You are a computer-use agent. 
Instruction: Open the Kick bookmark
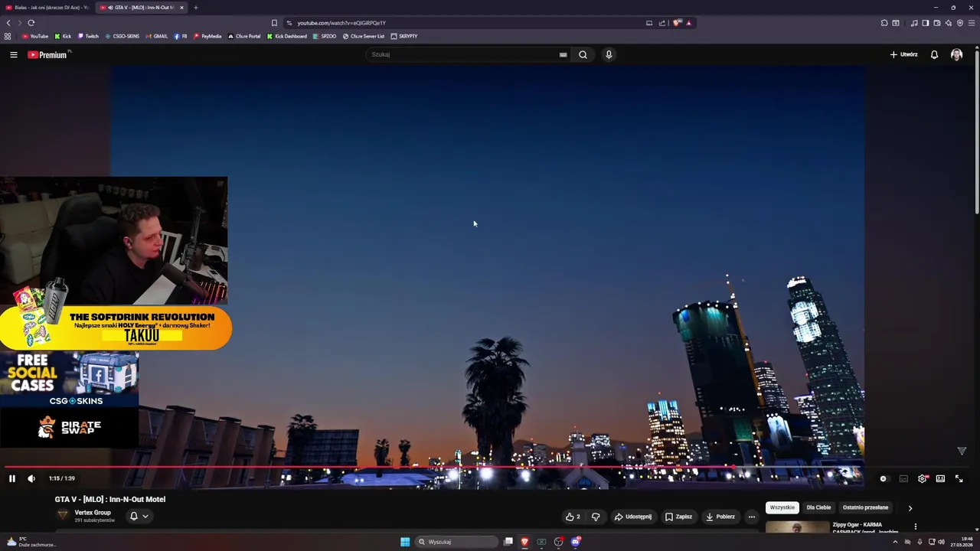63,36
